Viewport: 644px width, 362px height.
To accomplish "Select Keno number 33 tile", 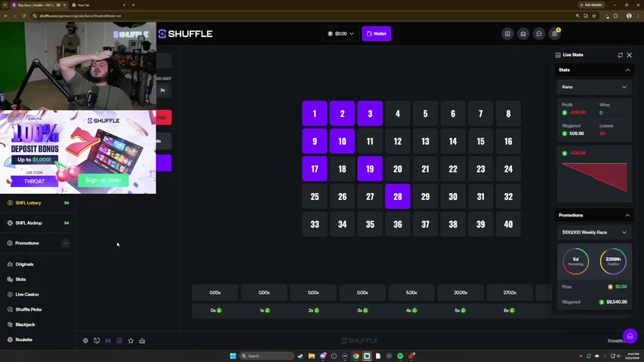I will click(x=315, y=224).
